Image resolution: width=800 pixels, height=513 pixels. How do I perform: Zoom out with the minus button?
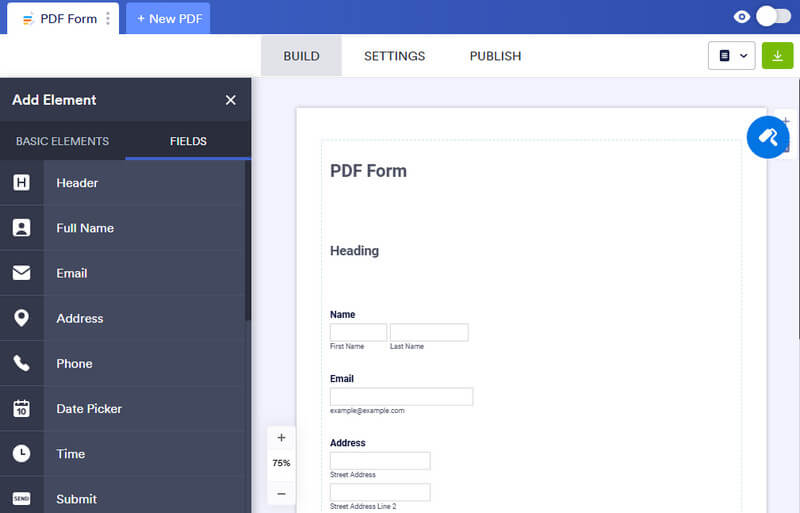[281, 494]
